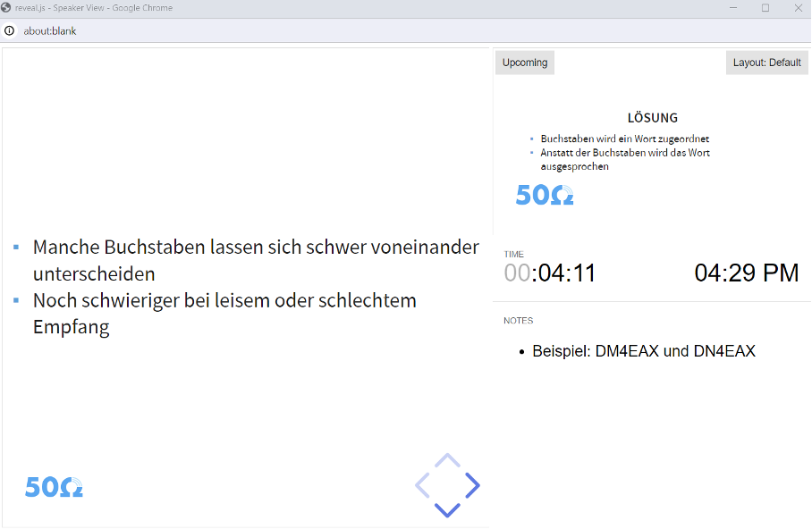Click the bullet about schlechtem Empfang
812x529 pixels.
(x=224, y=313)
